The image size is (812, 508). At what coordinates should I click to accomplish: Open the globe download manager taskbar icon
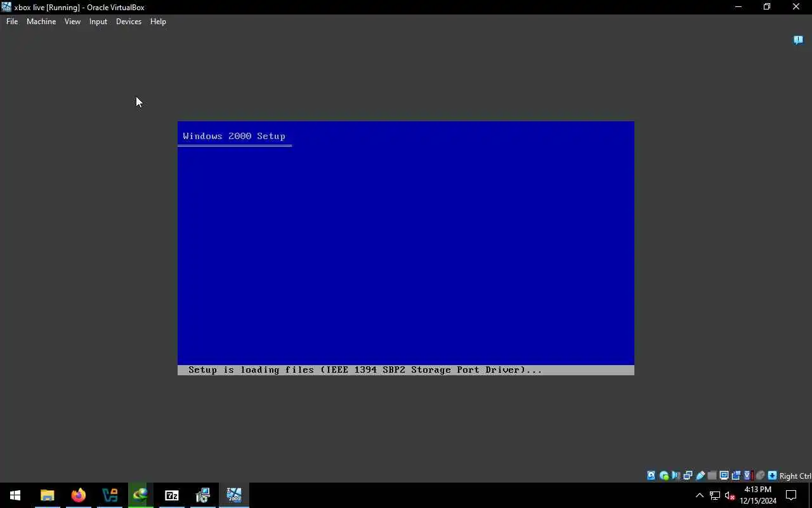click(x=141, y=495)
